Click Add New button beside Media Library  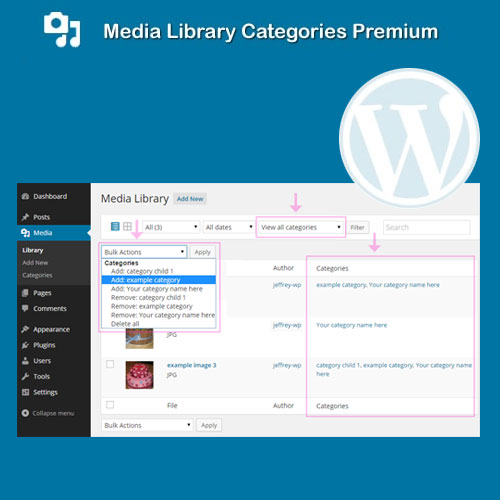[x=190, y=199]
